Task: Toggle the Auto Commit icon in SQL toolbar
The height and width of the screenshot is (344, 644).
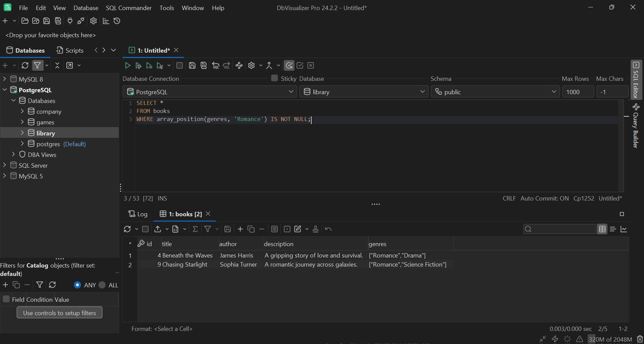Action: coord(289,65)
